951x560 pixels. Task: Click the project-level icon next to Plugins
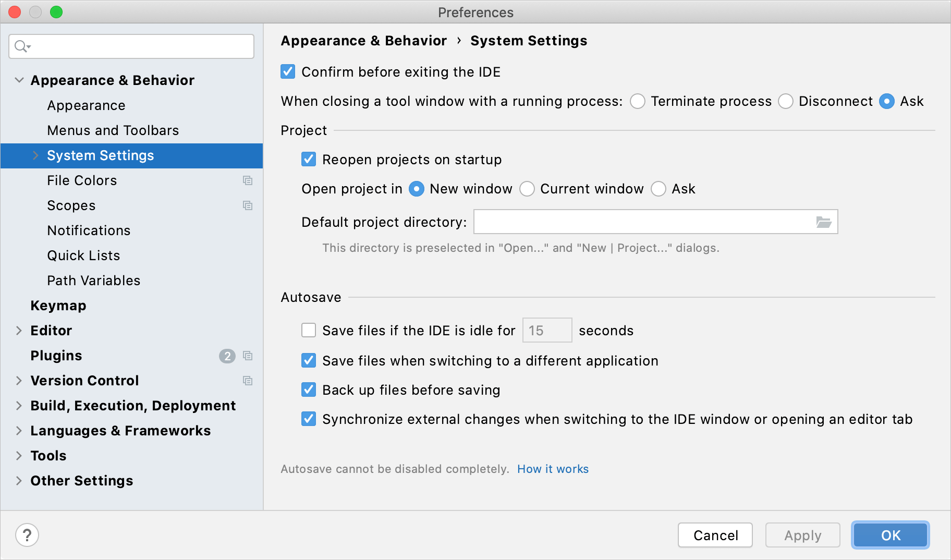click(x=248, y=356)
